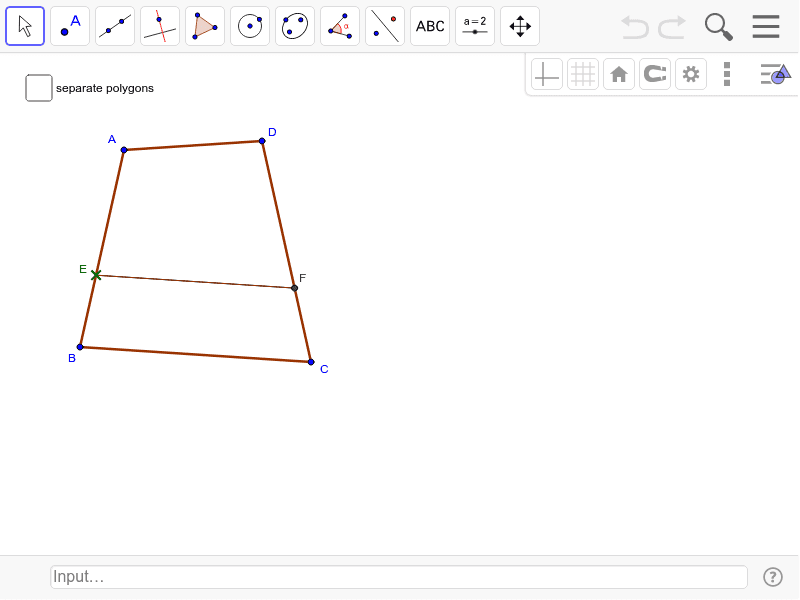Click the home standard view button
The width and height of the screenshot is (800, 600).
click(619, 74)
